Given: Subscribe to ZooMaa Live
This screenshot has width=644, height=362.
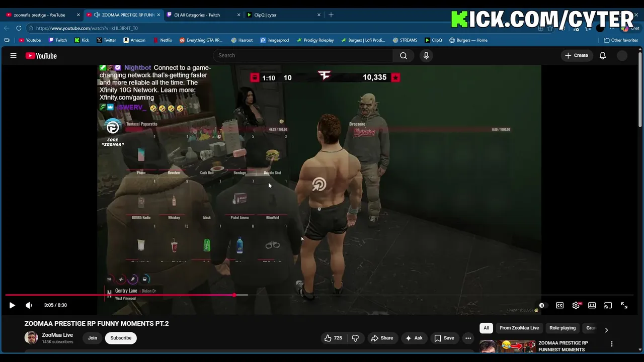Looking at the screenshot, I should point(121,338).
